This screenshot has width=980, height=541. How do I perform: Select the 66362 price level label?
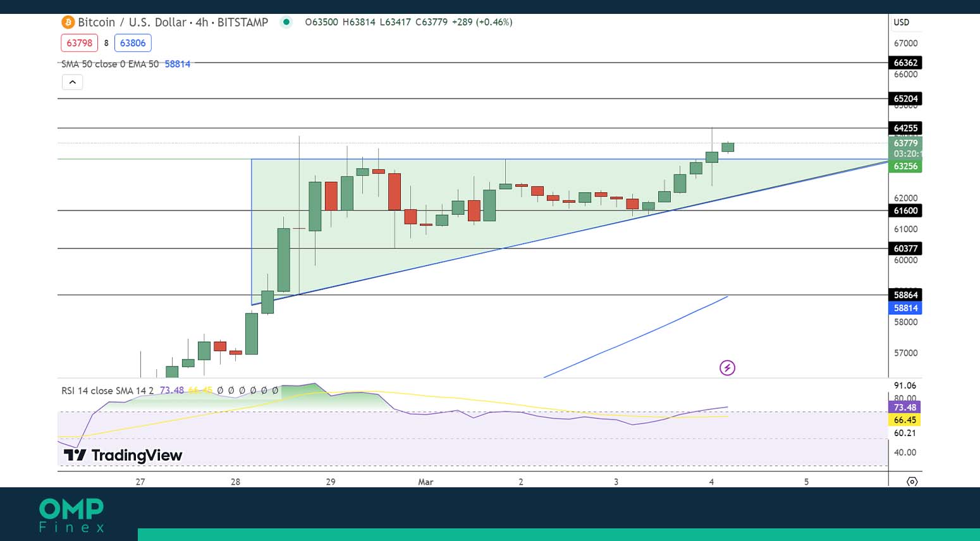tap(905, 63)
